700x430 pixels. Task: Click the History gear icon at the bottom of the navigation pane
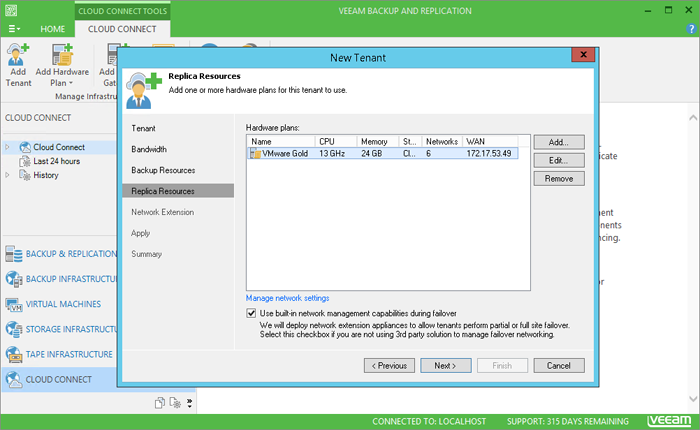(175, 403)
